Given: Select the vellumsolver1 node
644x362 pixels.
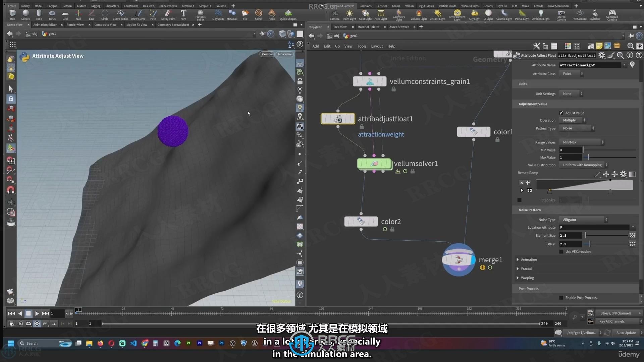Looking at the screenshot, I should (x=374, y=164).
